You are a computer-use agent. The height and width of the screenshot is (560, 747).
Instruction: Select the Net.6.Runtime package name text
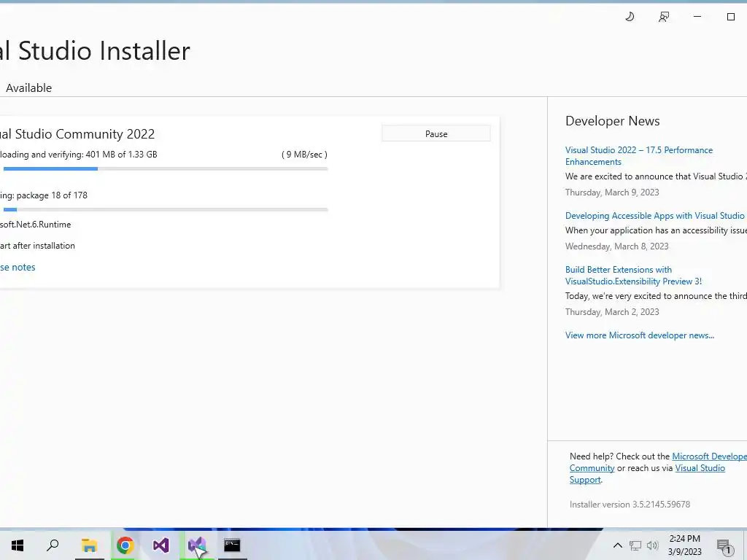[x=35, y=225]
